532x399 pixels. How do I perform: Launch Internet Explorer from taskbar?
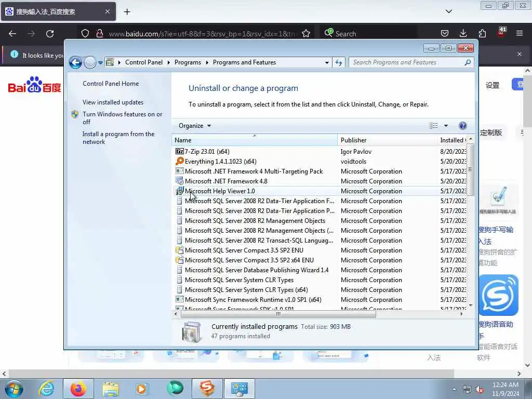[x=46, y=389]
